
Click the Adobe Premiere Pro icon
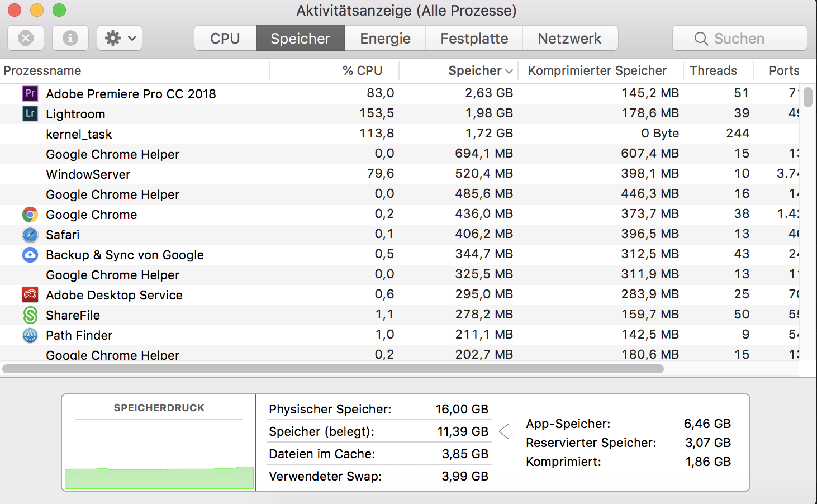pos(30,93)
